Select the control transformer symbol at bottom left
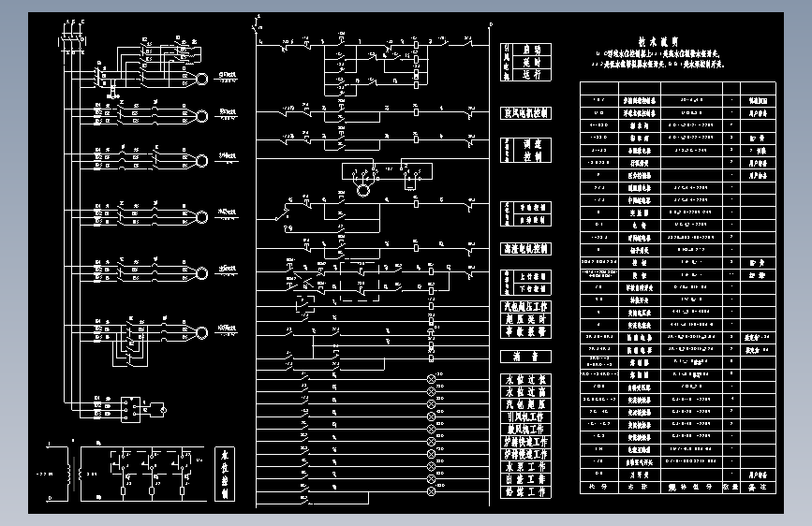The height and width of the screenshot is (526, 812). pyautogui.click(x=74, y=473)
